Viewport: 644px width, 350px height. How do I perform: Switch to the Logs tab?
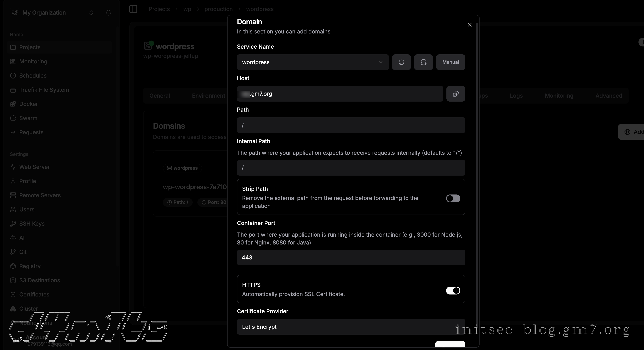click(x=516, y=96)
